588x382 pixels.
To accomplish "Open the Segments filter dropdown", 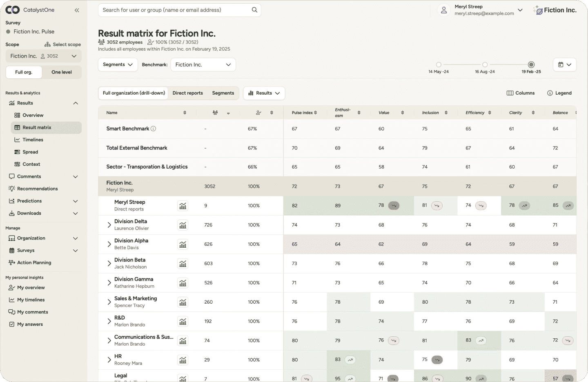I will tap(118, 64).
